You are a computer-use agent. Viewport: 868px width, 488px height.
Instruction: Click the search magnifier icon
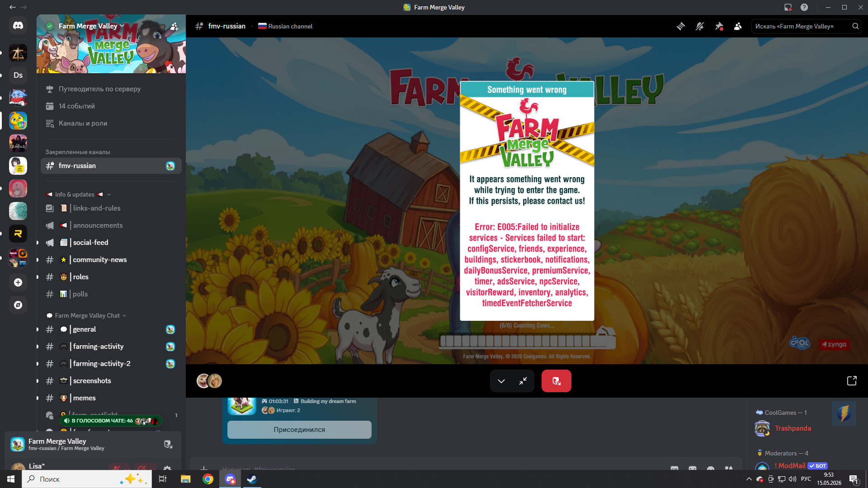855,26
